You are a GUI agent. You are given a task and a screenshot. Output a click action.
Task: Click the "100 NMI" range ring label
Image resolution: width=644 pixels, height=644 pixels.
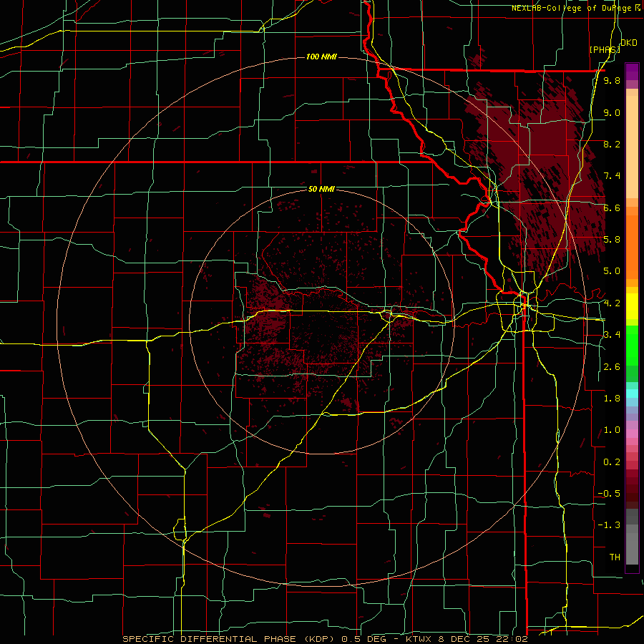[x=321, y=57]
